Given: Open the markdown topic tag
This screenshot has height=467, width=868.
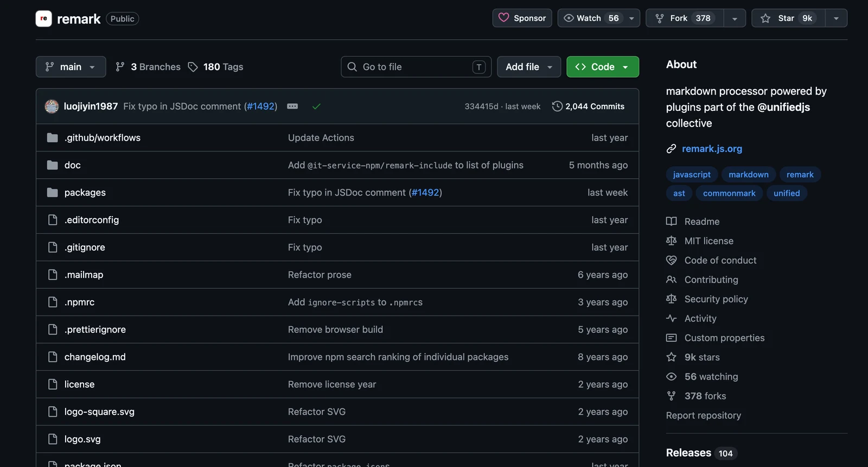Looking at the screenshot, I should pyautogui.click(x=749, y=174).
